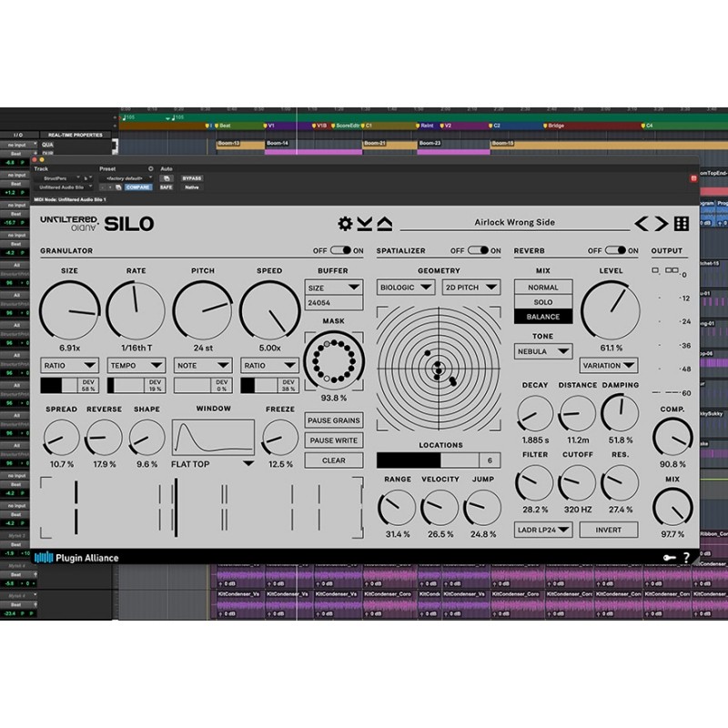Click the Auto section automation icon
Viewport: 728px width, 728px height.
click(167, 178)
